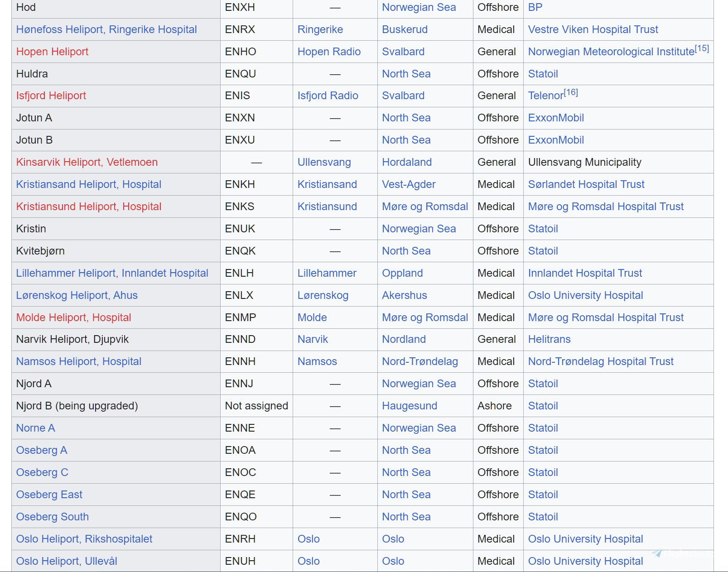This screenshot has height=572, width=728.
Task: Click Norwegian Sea link in Kristin row
Action: [419, 229]
